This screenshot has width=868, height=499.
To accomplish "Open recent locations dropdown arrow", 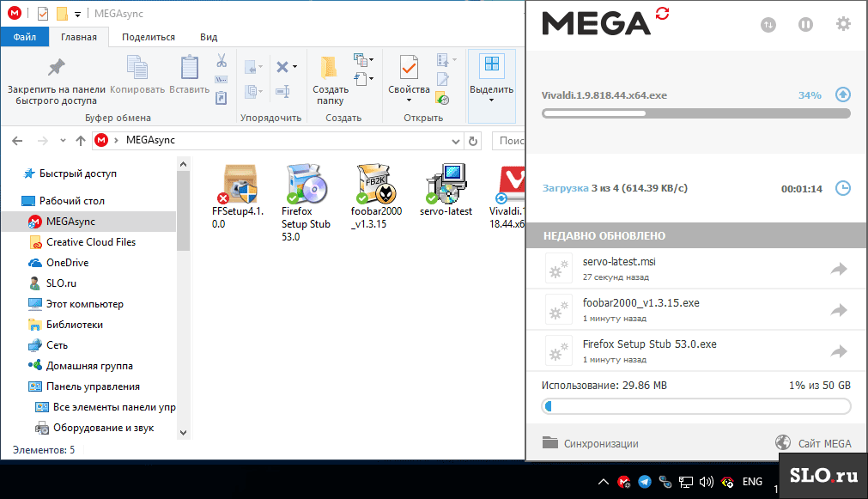I will click(63, 141).
